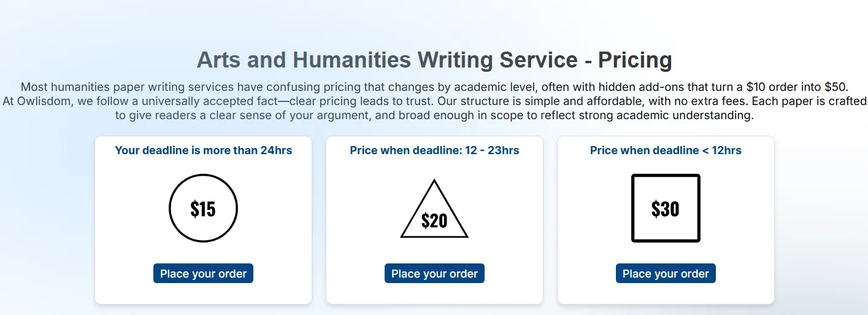Click the $30 square price icon
Screen dimensions: 868x315
(x=666, y=209)
